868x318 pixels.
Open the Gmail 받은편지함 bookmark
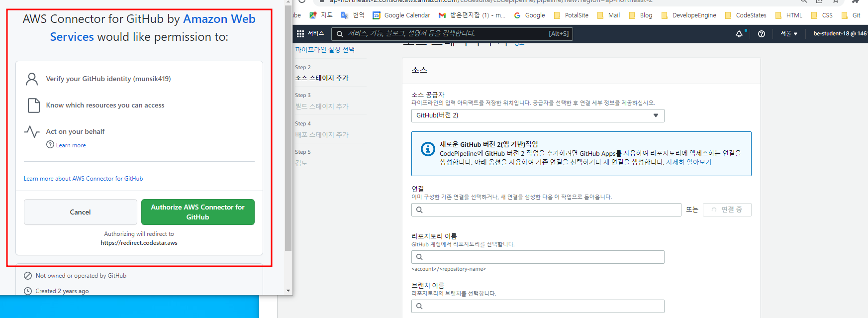click(x=472, y=15)
